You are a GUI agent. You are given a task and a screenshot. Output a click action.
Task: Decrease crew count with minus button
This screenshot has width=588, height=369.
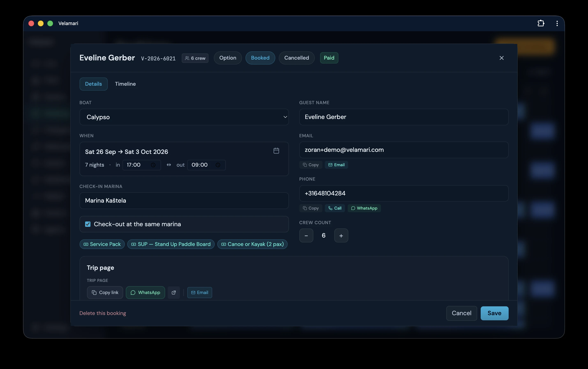point(306,235)
